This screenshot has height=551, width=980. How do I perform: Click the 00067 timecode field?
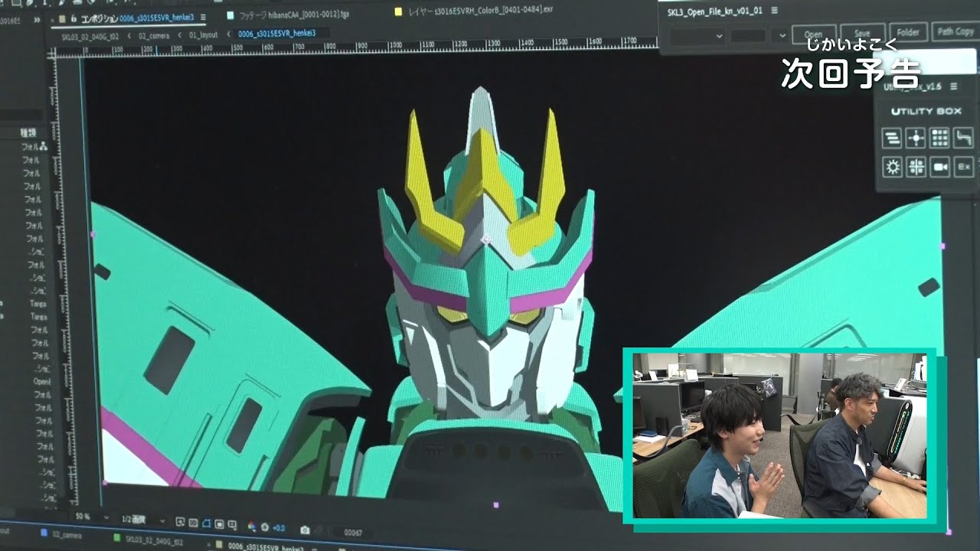[x=353, y=532]
